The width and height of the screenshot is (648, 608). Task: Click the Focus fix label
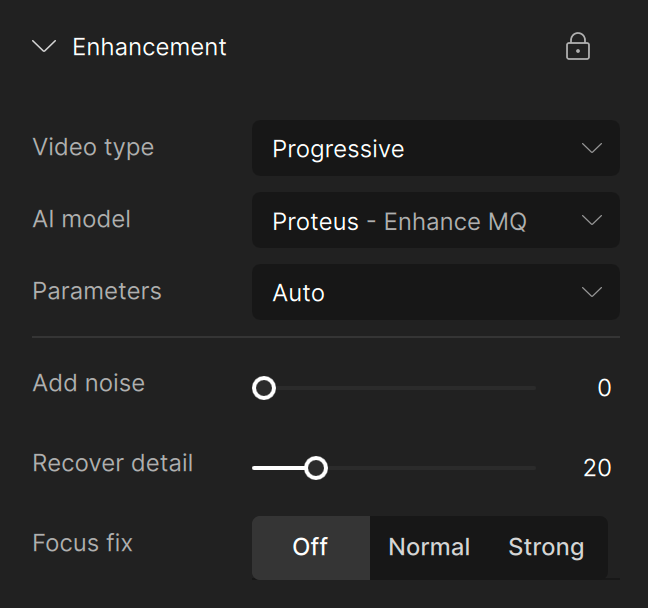point(82,543)
